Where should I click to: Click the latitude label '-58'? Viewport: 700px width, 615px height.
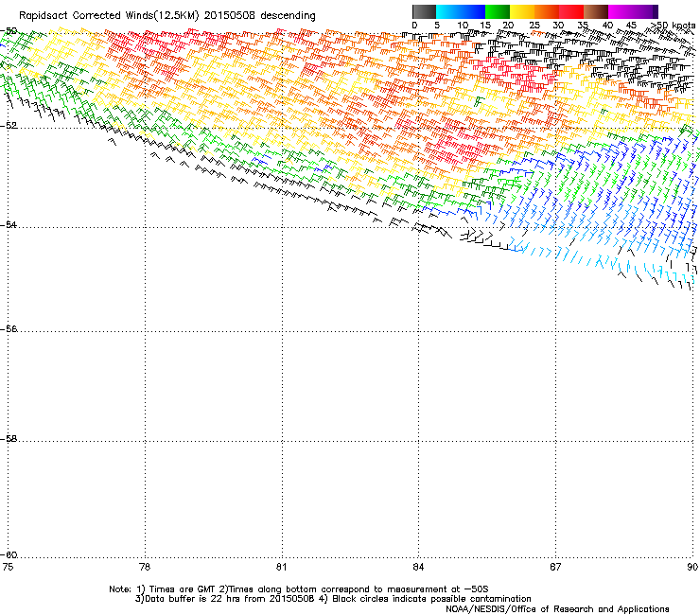click(x=9, y=439)
